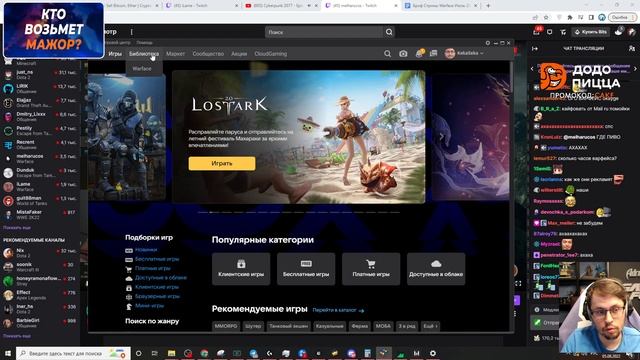Screen dimensions: 640x360
Task: Click the Twitch crown loot icon
Action: click(563, 32)
